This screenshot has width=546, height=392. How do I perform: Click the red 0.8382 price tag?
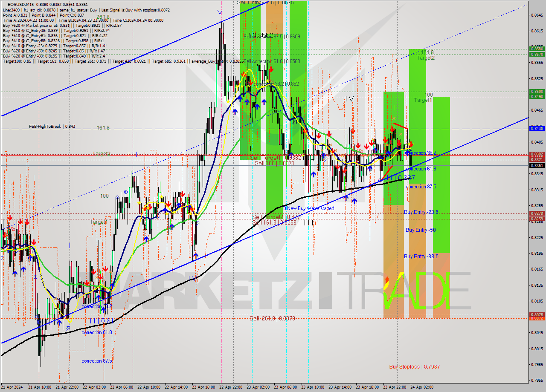click(x=537, y=154)
